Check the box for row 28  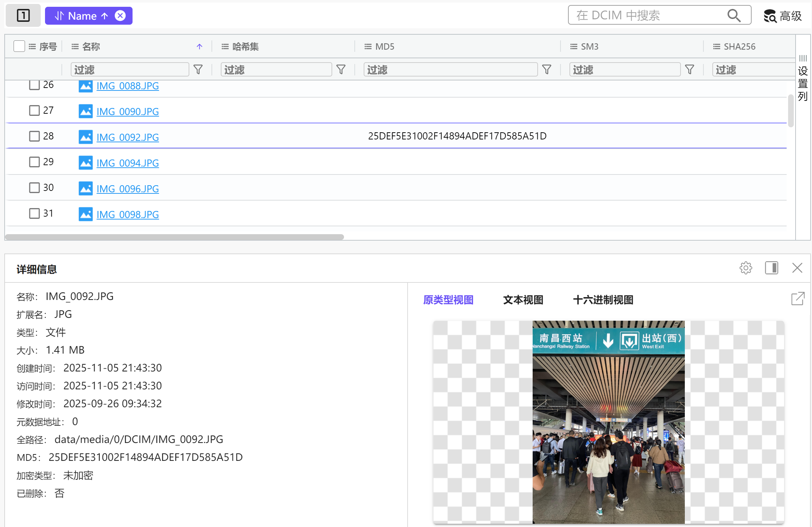click(34, 136)
